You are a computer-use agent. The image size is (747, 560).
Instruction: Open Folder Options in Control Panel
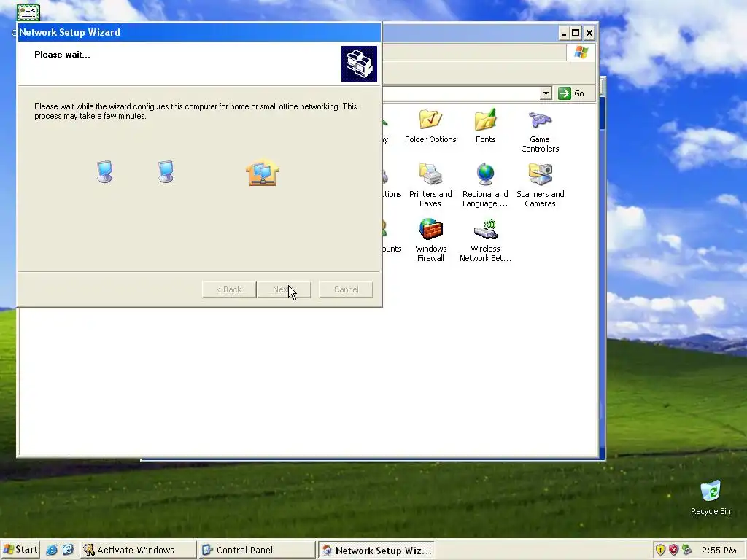430,125
